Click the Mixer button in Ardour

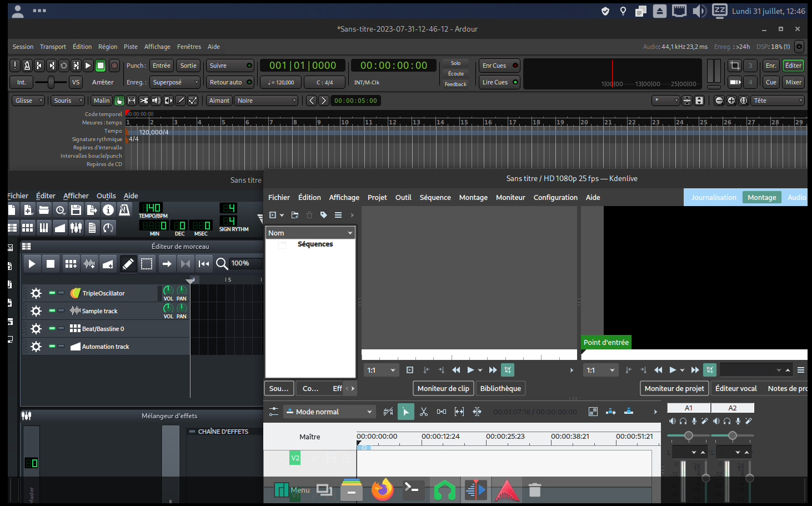pyautogui.click(x=793, y=82)
